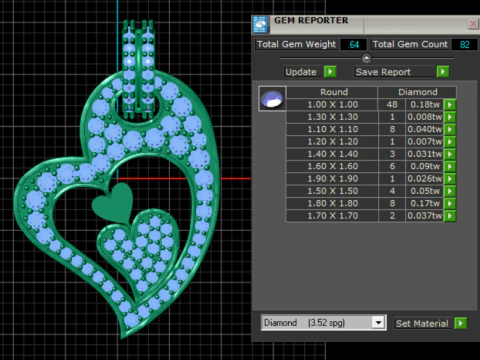Click the Set Material button label
Screen dimensions: 480x360
pyautogui.click(x=422, y=323)
